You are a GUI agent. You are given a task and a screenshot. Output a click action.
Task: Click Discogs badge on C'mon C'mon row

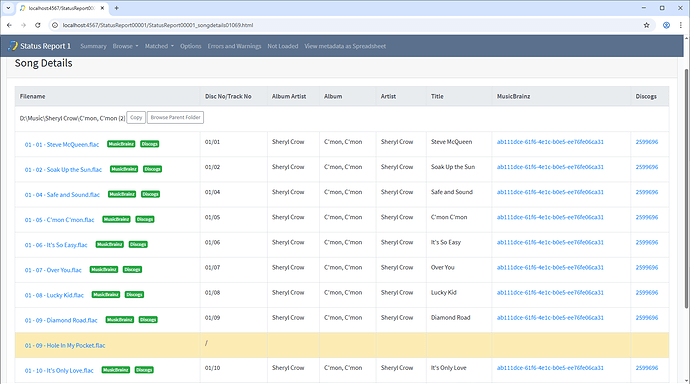pyautogui.click(x=145, y=219)
